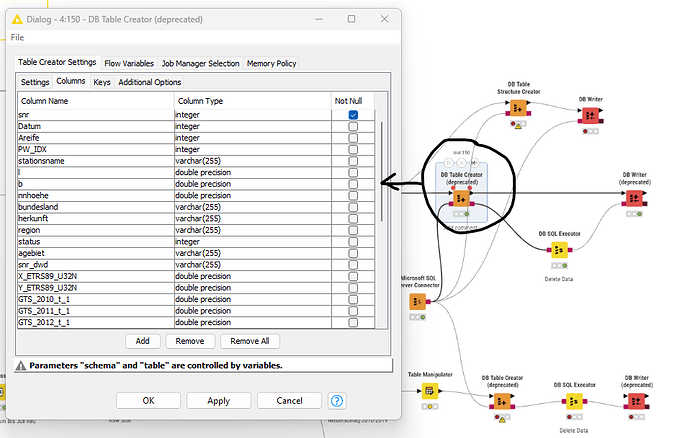The height and width of the screenshot is (438, 690).
Task: Click status indicator under Microsoft SQL Server Connector
Action: click(417, 317)
